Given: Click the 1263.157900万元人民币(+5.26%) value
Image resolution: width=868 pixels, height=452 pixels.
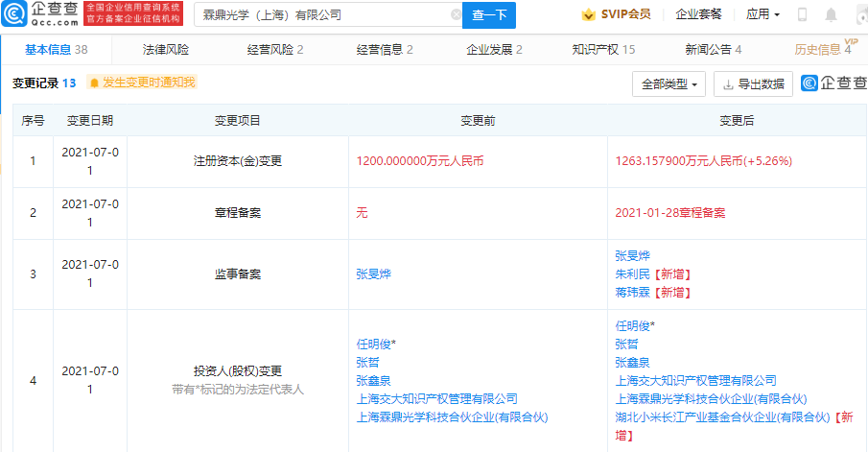Looking at the screenshot, I should coord(704,161).
